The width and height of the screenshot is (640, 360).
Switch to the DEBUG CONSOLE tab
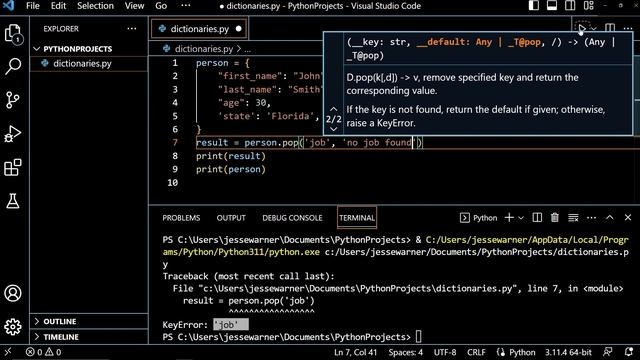coord(292,218)
